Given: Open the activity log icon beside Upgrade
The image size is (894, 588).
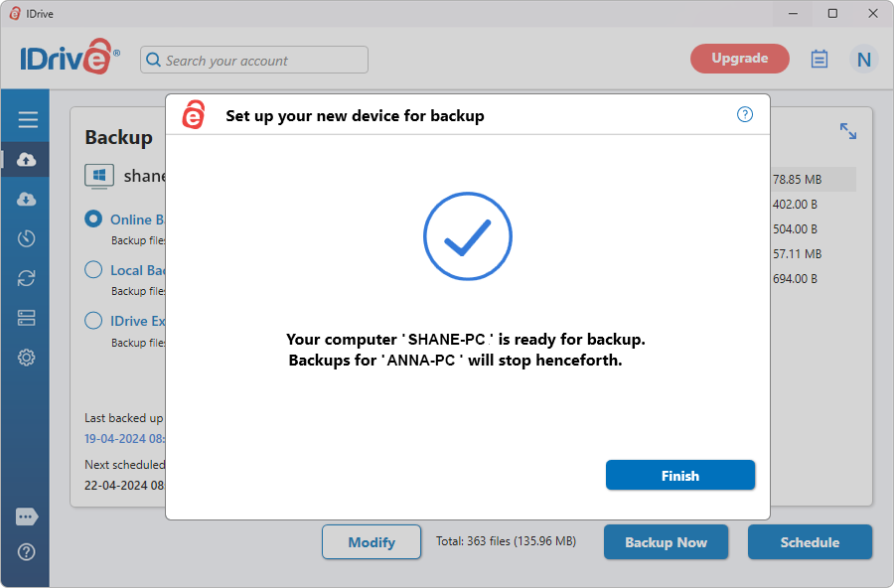Looking at the screenshot, I should coord(819,60).
